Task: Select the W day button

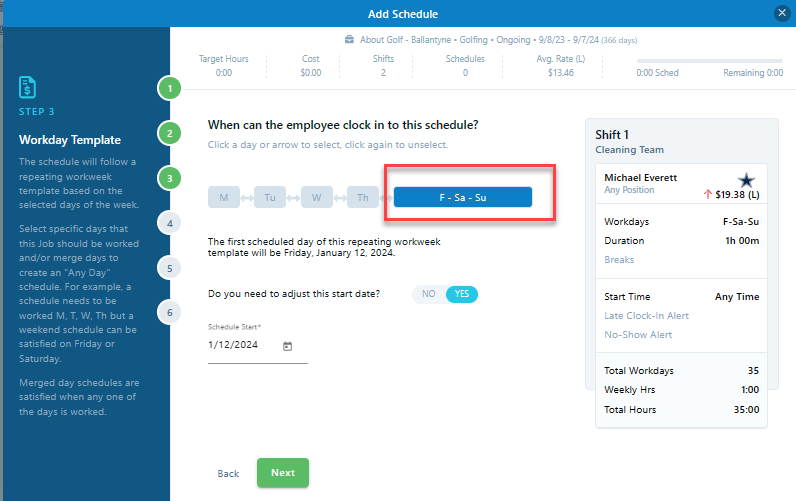Action: [317, 197]
